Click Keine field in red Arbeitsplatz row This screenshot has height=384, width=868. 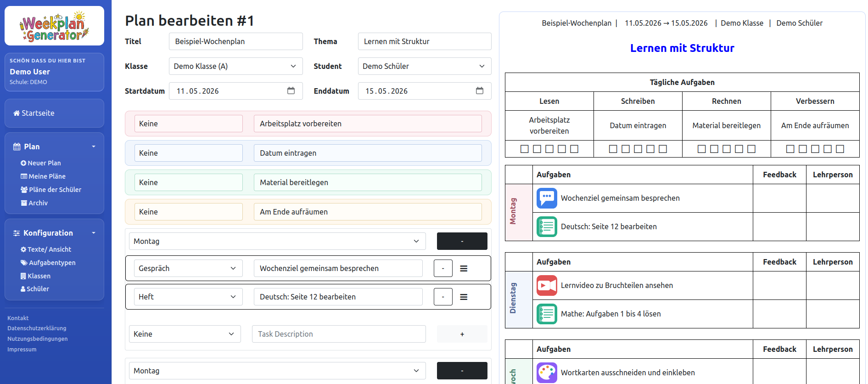pos(188,124)
